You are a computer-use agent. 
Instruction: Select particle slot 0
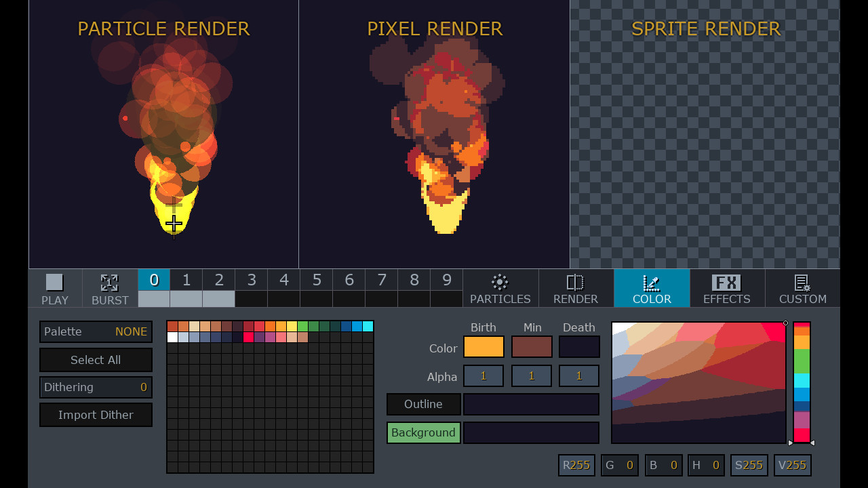(154, 279)
